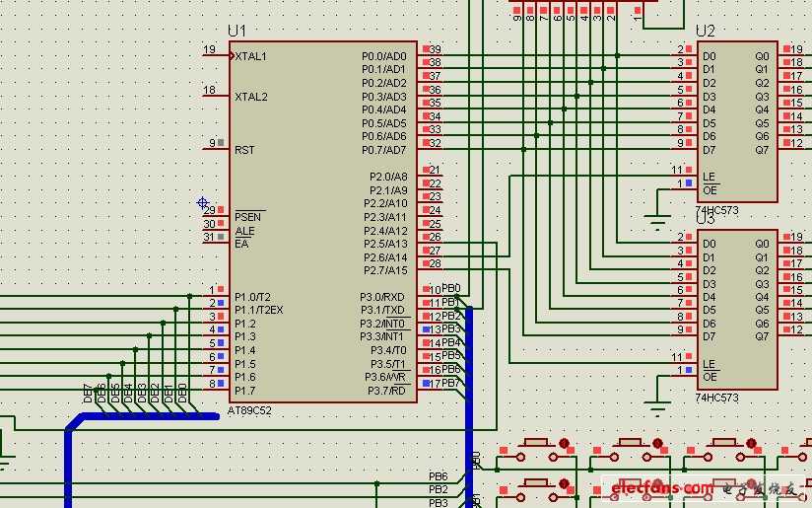Click the LE pin label on U3
812x508 pixels.
709,364
